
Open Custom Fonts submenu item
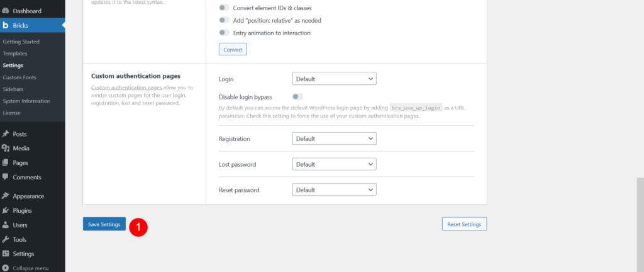pyautogui.click(x=19, y=77)
